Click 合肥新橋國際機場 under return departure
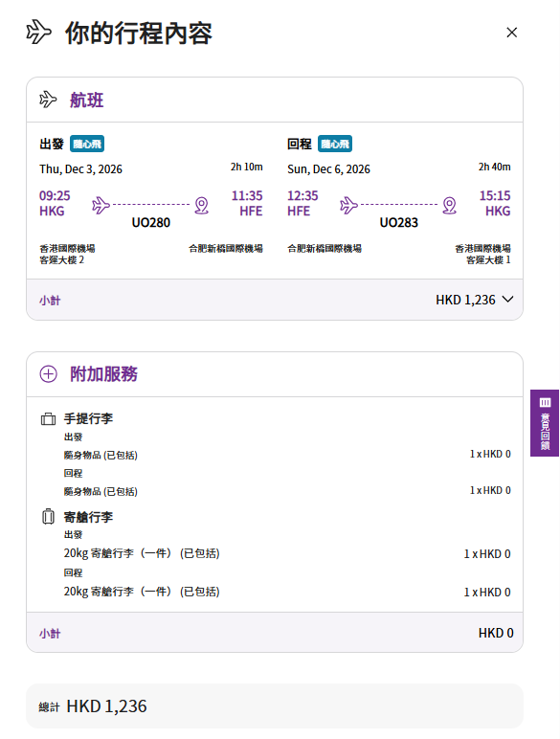 click(325, 248)
